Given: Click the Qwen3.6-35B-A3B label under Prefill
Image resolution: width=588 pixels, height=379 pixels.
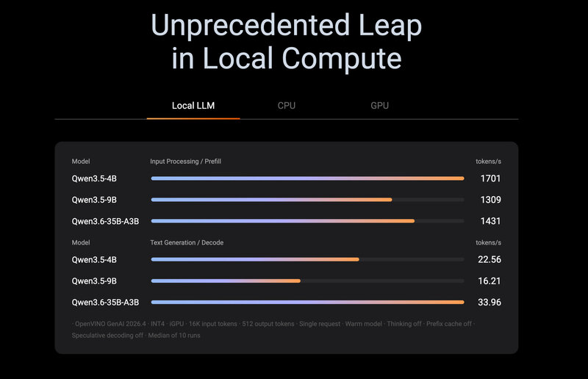Looking at the screenshot, I should click(105, 221).
